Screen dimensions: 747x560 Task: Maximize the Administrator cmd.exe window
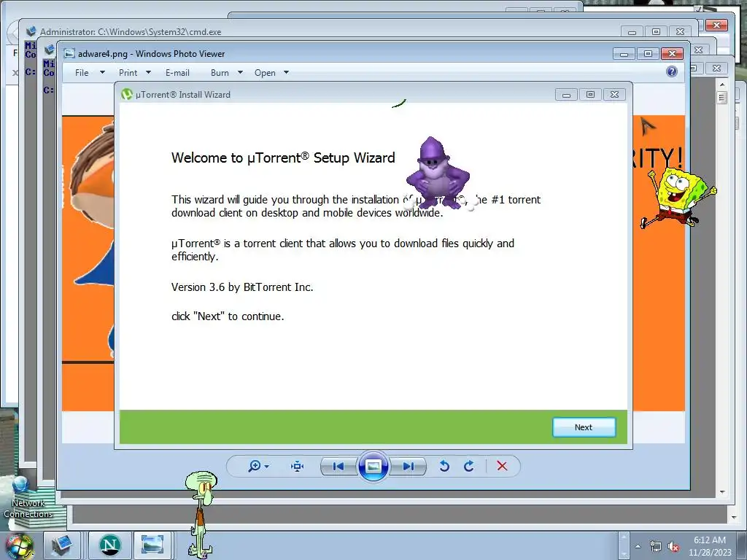(656, 31)
